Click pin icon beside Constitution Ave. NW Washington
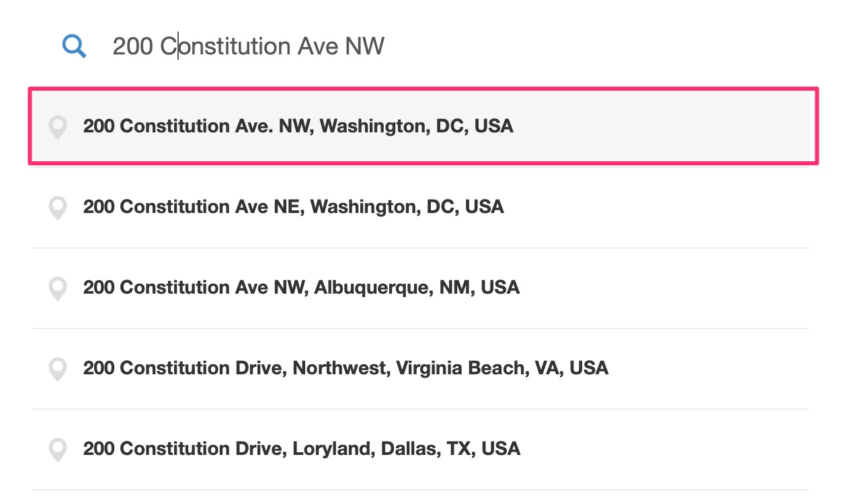 58,127
